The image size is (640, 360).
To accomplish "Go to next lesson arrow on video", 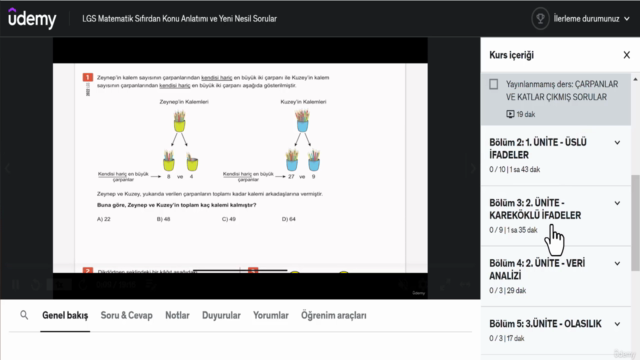I will (473, 168).
